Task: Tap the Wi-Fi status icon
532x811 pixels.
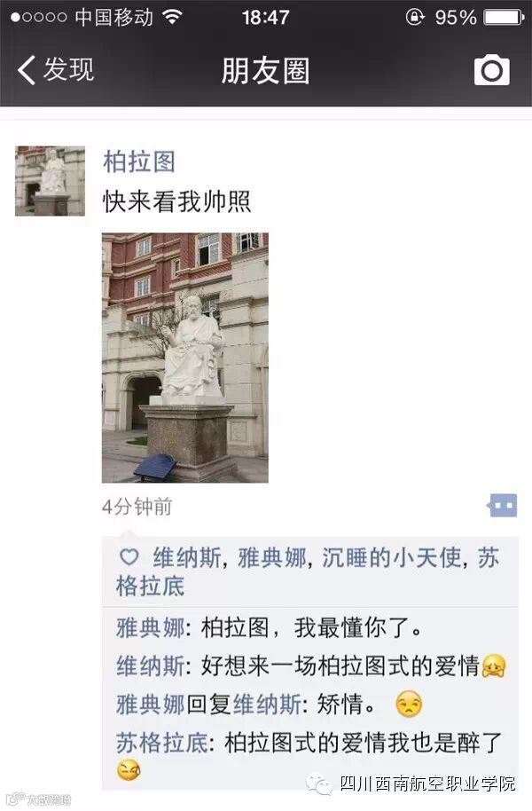Action: (172, 17)
